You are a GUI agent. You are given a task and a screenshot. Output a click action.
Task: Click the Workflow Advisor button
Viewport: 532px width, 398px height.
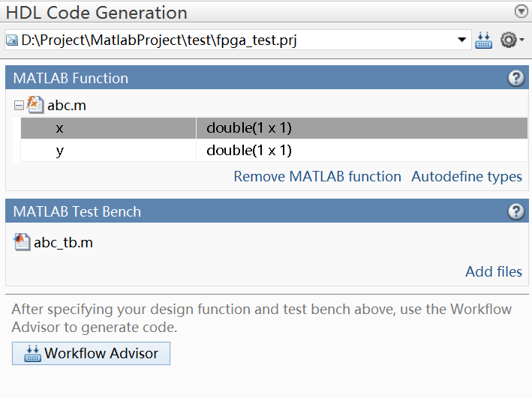[91, 353]
